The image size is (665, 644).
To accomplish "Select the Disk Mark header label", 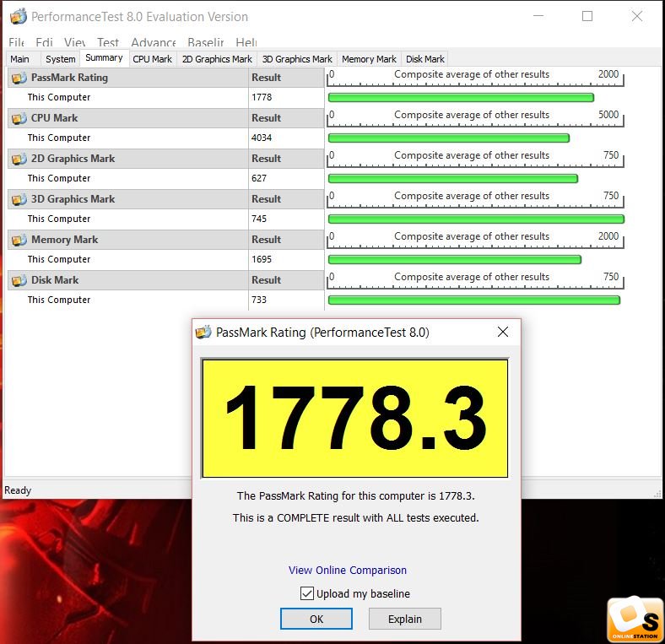I will coord(55,280).
